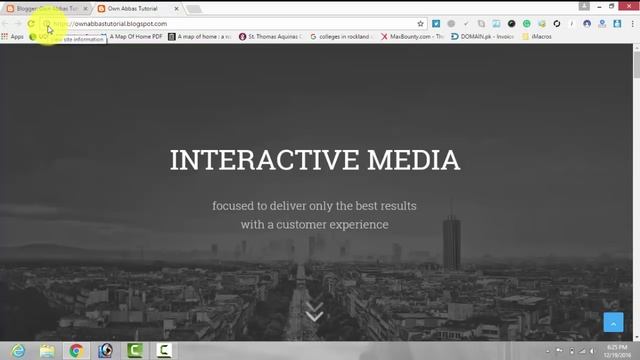Open the green Camtasia taskbar icon
The height and width of the screenshot is (360, 640).
coord(135,351)
